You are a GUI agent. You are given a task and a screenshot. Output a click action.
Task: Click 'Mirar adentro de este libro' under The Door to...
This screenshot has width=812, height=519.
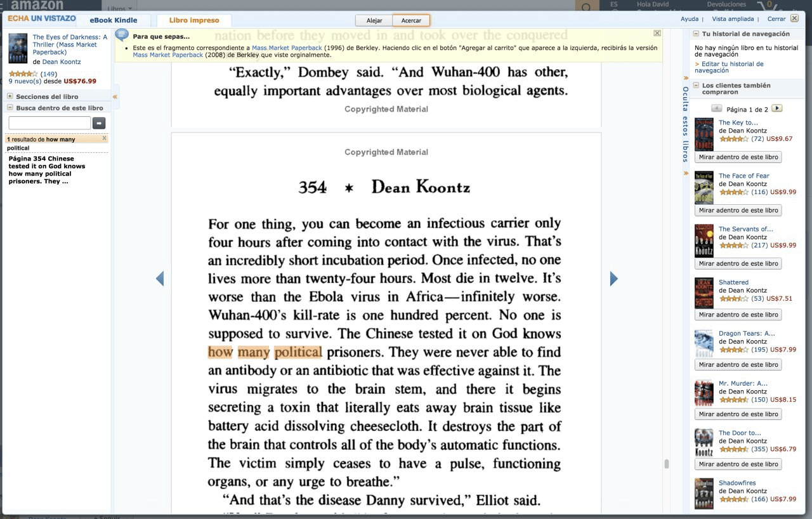pyautogui.click(x=738, y=464)
